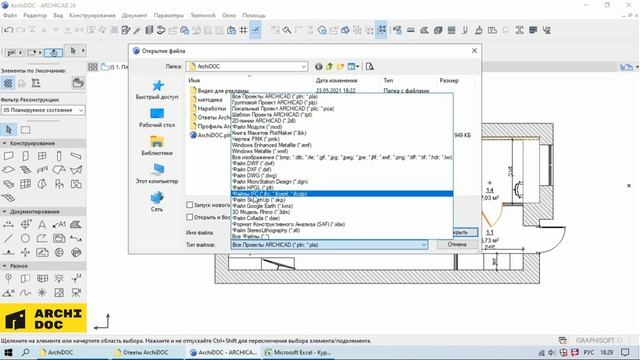Tick the 'Запуск нового' checkbox
640x360 pixels.
coord(189,205)
